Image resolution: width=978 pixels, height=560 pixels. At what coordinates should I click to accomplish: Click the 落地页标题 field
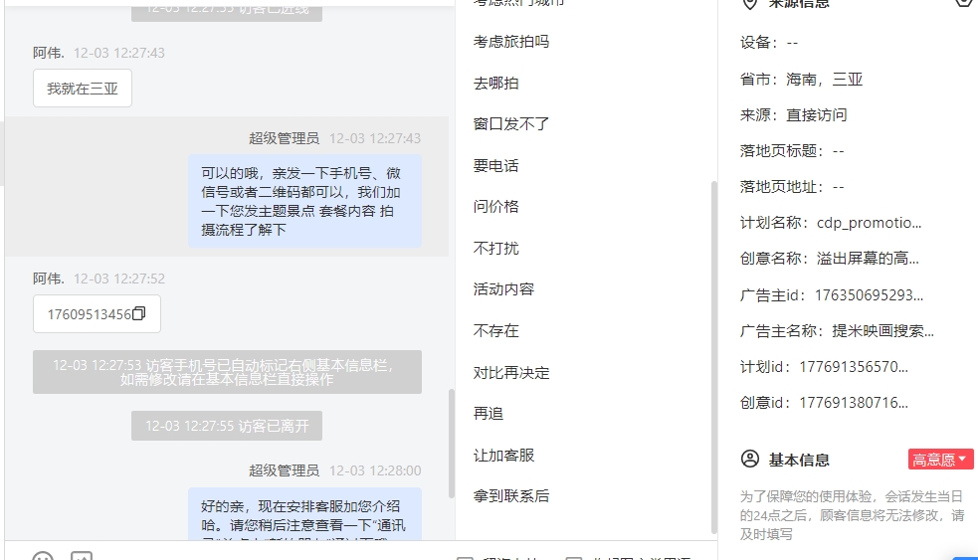(x=792, y=151)
